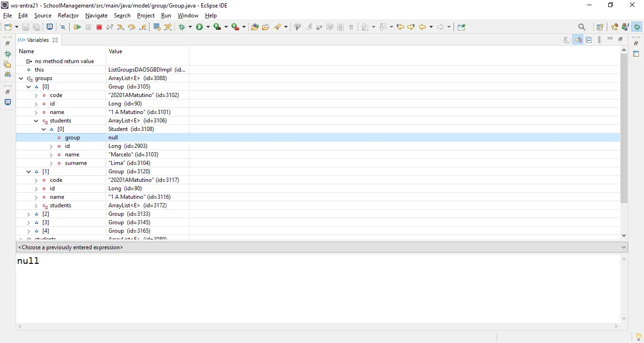The height and width of the screenshot is (343, 644).
Task: Click Drop To Frame icon
Action: [157, 27]
